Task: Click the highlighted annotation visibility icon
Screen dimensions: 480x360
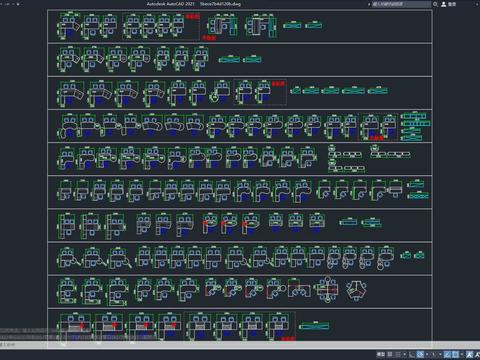Action: click(470, 354)
